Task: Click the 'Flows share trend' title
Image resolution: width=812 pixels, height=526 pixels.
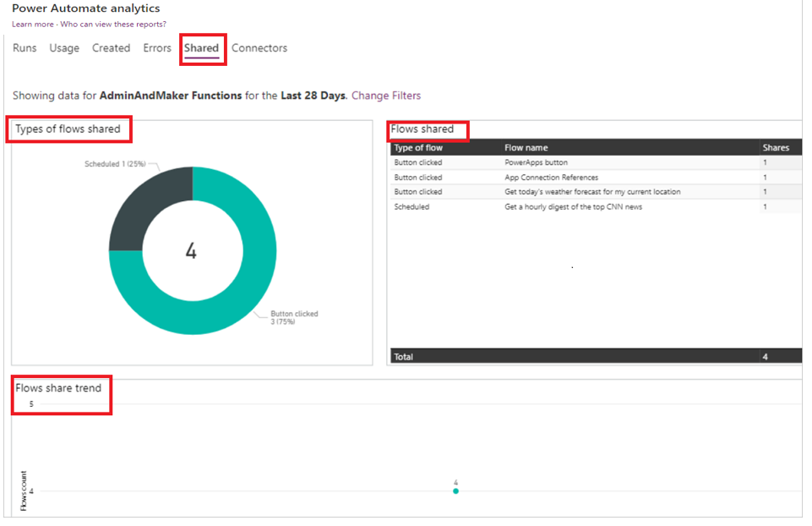Action: tap(58, 388)
